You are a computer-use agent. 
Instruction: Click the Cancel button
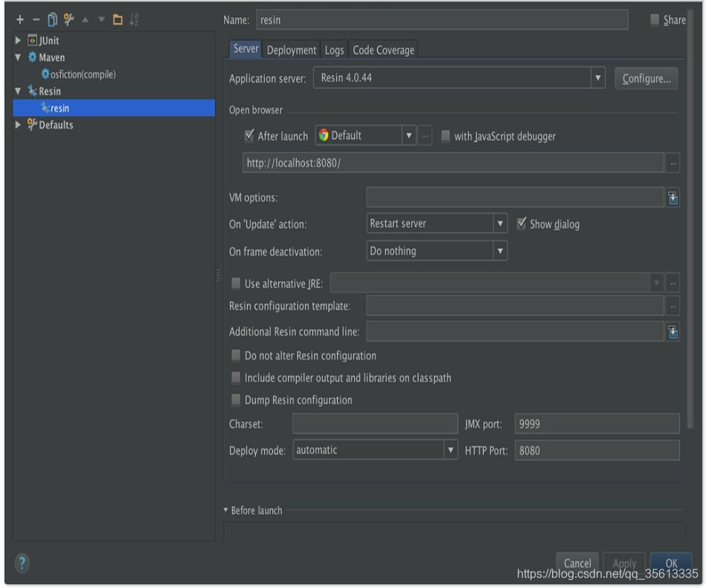[x=577, y=563]
